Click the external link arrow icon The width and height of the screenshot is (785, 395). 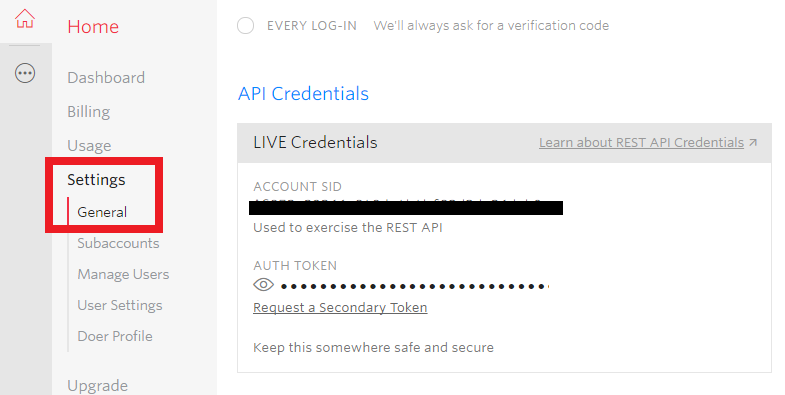pyautogui.click(x=753, y=143)
